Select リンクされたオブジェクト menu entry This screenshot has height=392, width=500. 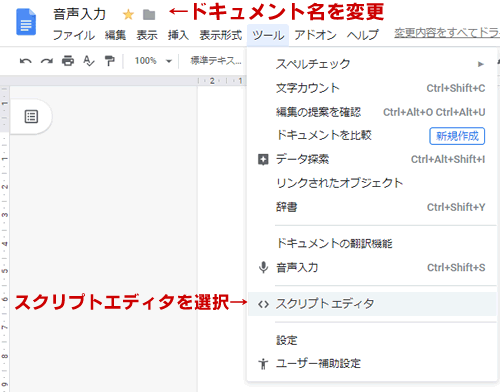(x=372, y=183)
